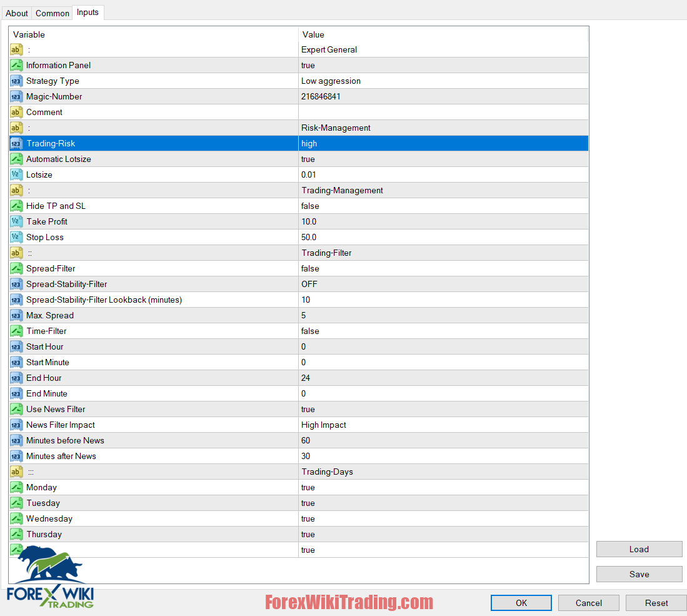Screen dimensions: 687x616
Task: Select the Inputs tab
Action: 88,13
